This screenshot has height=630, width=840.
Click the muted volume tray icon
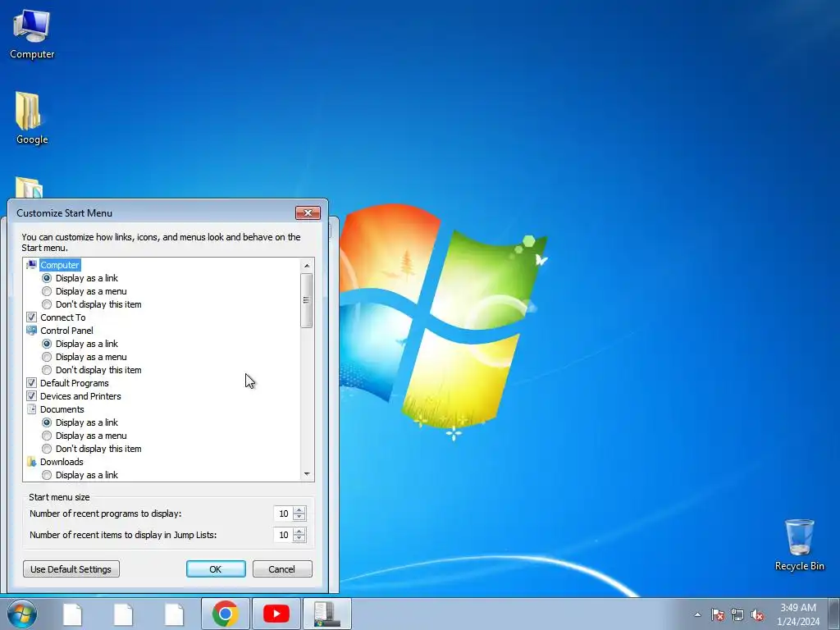[x=757, y=614]
